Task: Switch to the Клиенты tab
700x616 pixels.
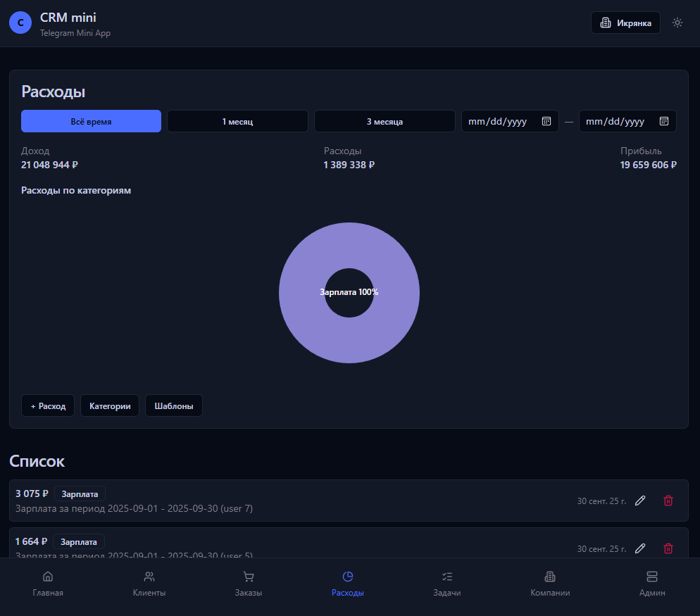Action: pyautogui.click(x=149, y=584)
